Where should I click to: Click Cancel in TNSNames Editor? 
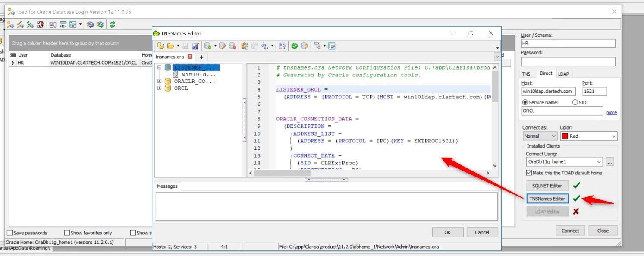[x=482, y=232]
